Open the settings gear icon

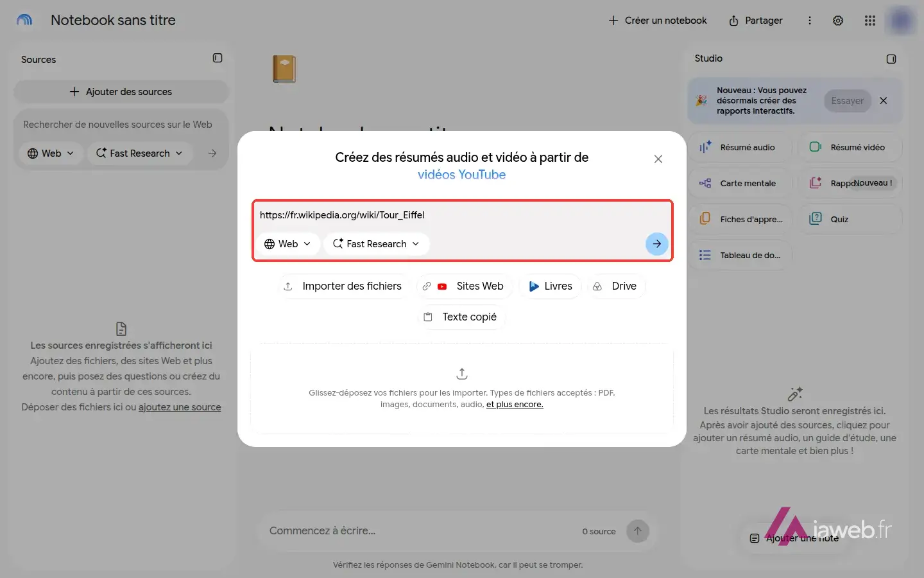pos(838,21)
